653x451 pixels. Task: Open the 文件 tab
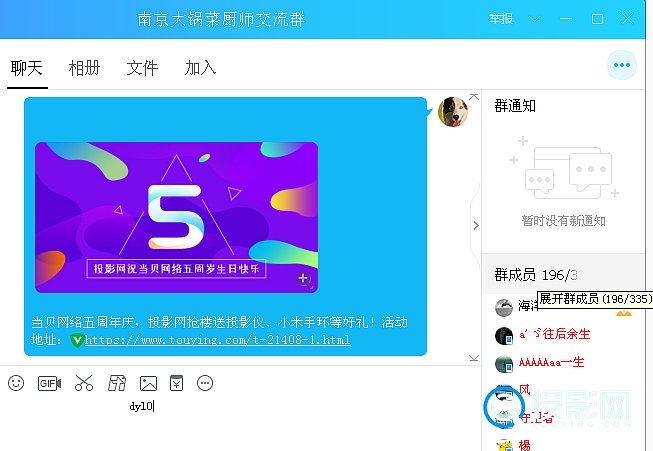pos(142,68)
